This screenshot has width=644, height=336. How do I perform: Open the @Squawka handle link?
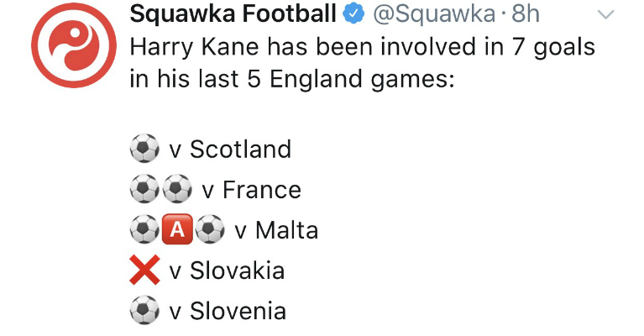(x=427, y=13)
